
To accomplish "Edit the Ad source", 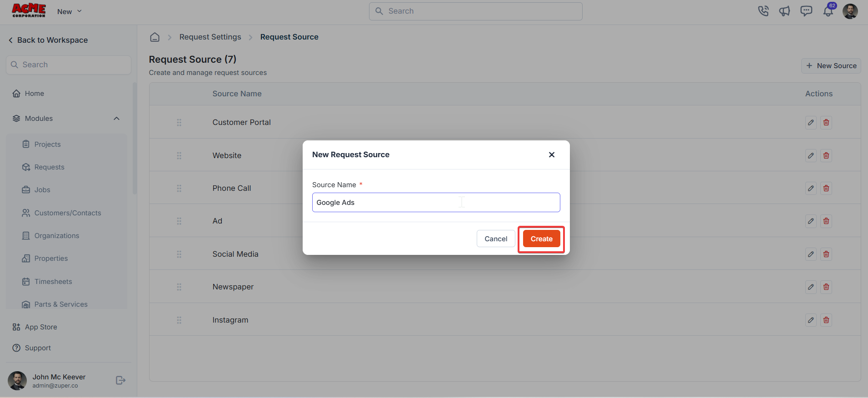I will 811,221.
